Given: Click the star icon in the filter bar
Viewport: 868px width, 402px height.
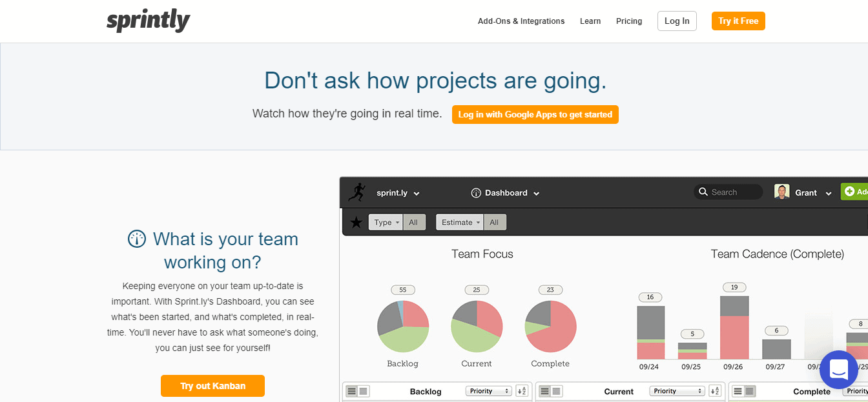Looking at the screenshot, I should tap(356, 223).
